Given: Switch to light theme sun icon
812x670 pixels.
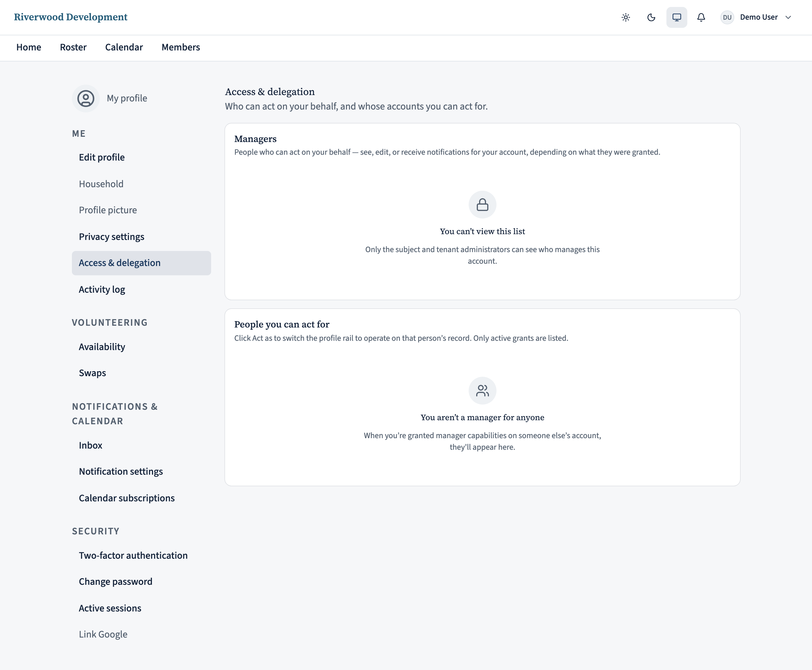Looking at the screenshot, I should click(626, 17).
